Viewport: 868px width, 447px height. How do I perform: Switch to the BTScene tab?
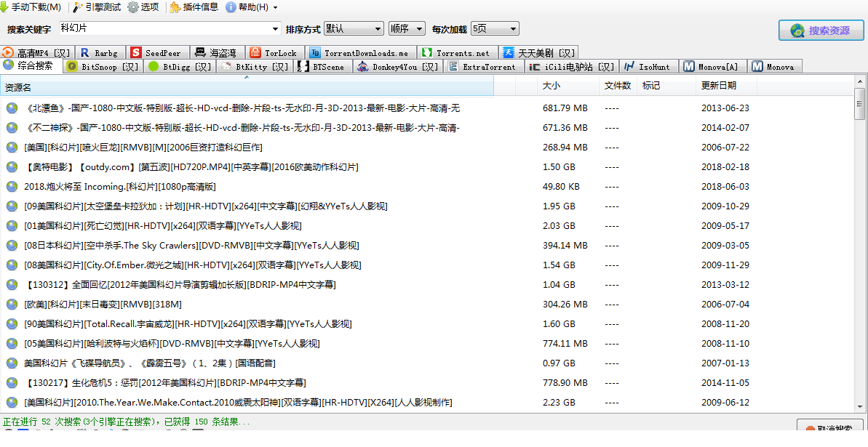click(323, 67)
